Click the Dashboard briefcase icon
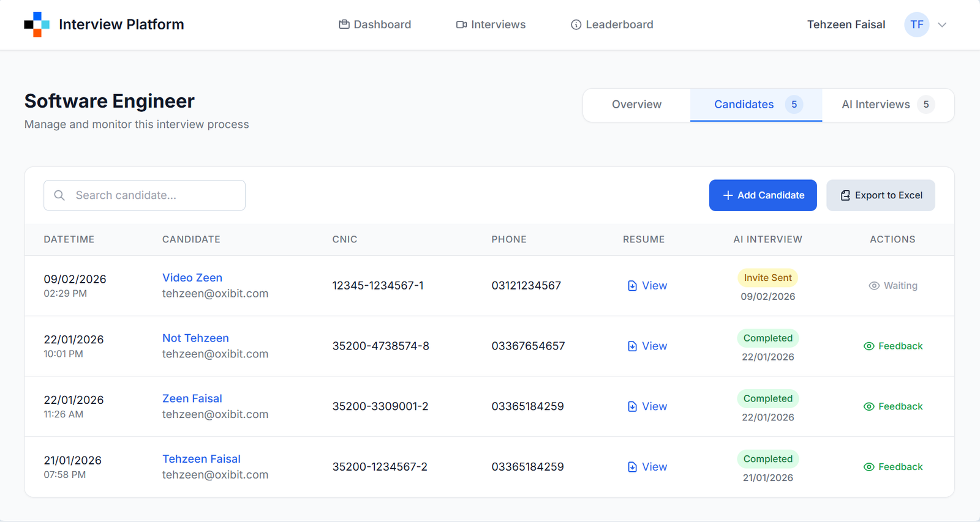 click(x=344, y=24)
